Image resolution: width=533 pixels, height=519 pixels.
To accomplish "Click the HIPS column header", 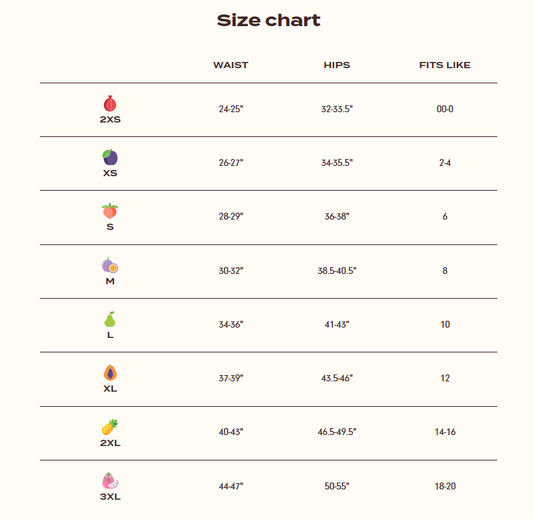I will [x=337, y=65].
